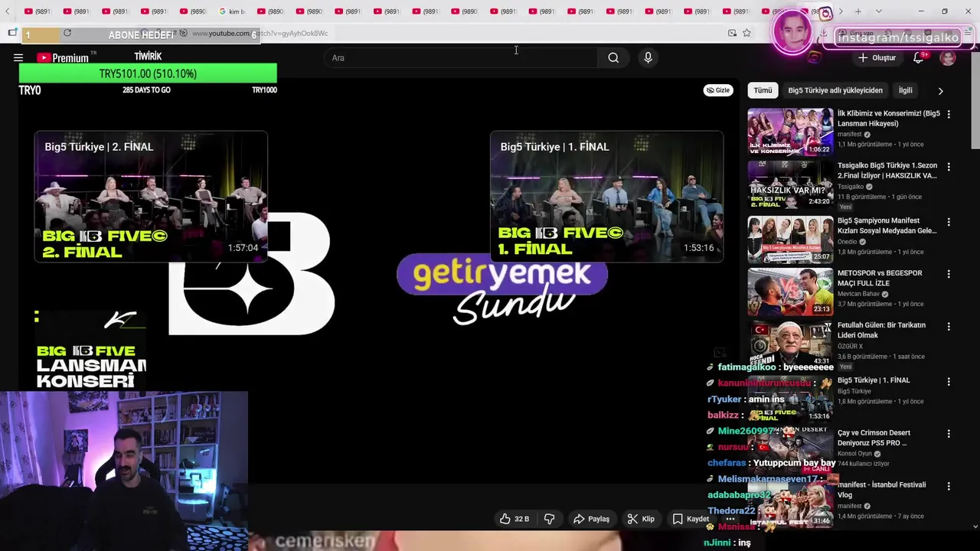Dislike the video with thumbs down
Image resolution: width=980 pixels, height=551 pixels.
(x=549, y=519)
